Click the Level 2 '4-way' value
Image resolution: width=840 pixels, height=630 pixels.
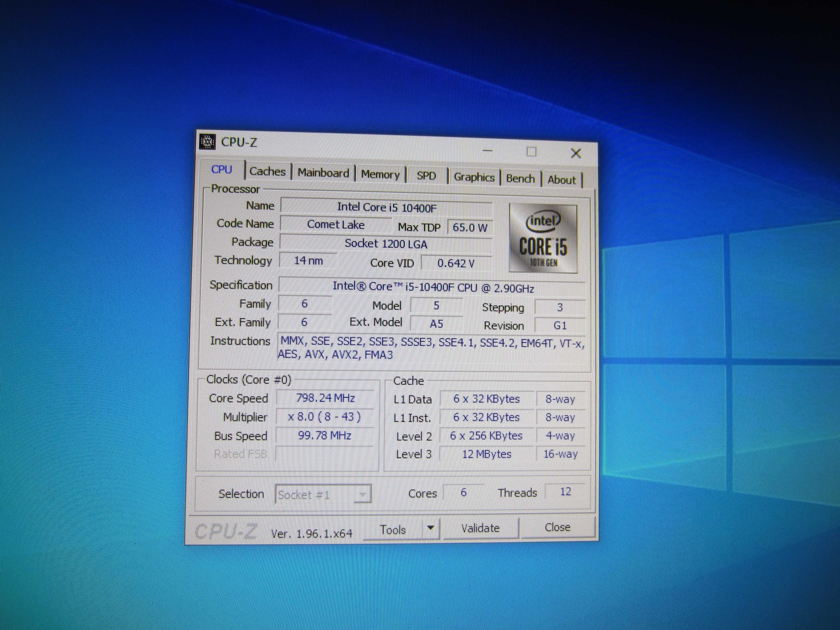[560, 436]
